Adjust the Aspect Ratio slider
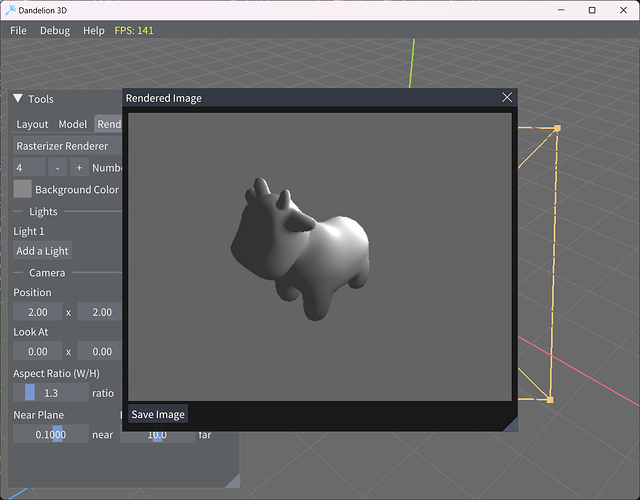 coord(51,393)
